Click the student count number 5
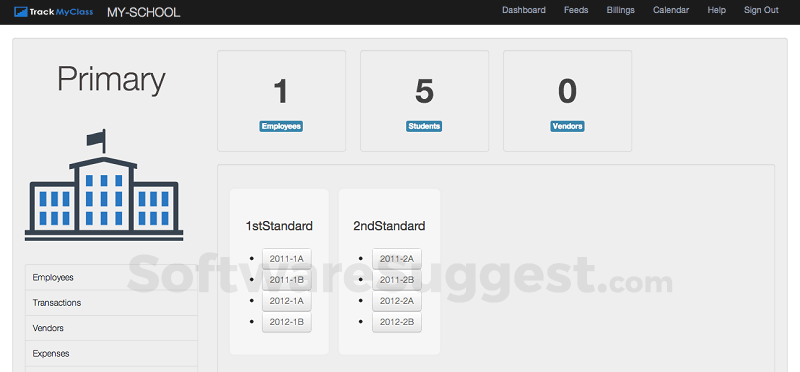Image resolution: width=800 pixels, height=372 pixels. pyautogui.click(x=424, y=92)
